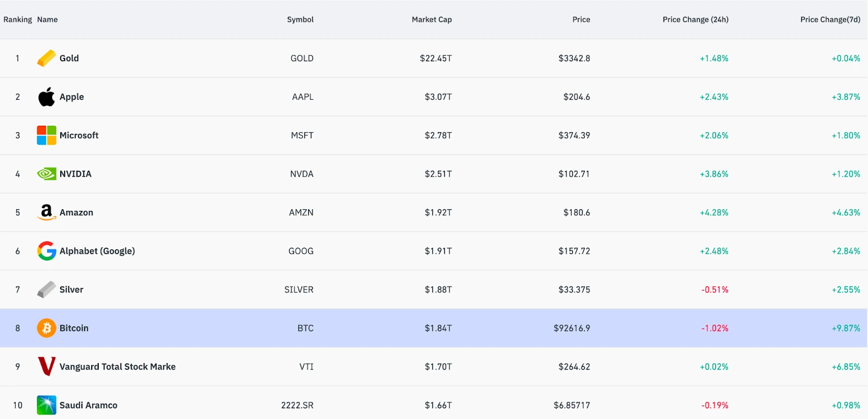Click Gold market cap $22.45T
The height and width of the screenshot is (419, 868).
click(x=436, y=58)
